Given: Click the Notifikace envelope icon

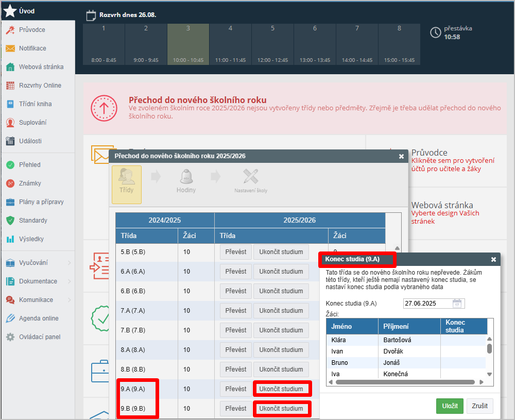Looking at the screenshot, I should pyautogui.click(x=10, y=48).
